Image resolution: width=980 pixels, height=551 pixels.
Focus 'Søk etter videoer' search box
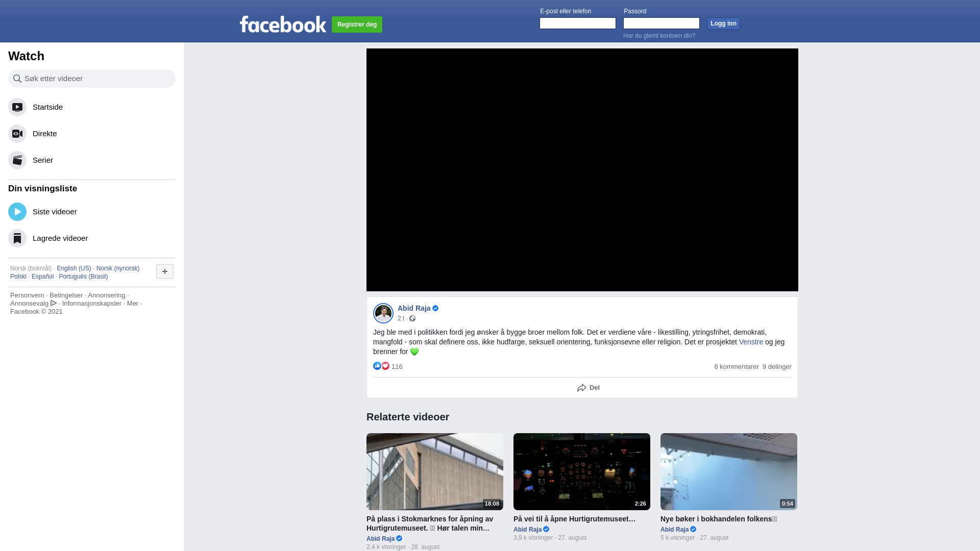[x=92, y=79]
